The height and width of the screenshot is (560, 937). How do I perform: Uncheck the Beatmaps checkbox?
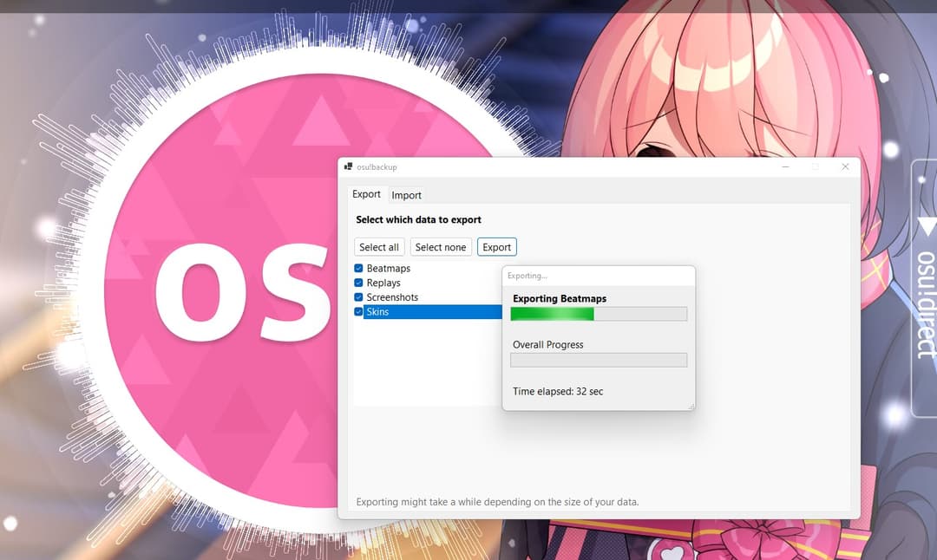click(x=357, y=268)
